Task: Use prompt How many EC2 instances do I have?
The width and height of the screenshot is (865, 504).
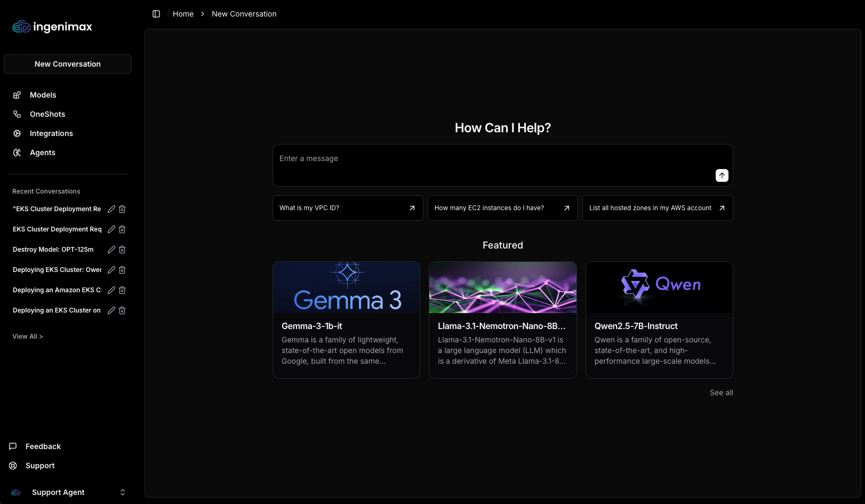Action: pyautogui.click(x=502, y=208)
